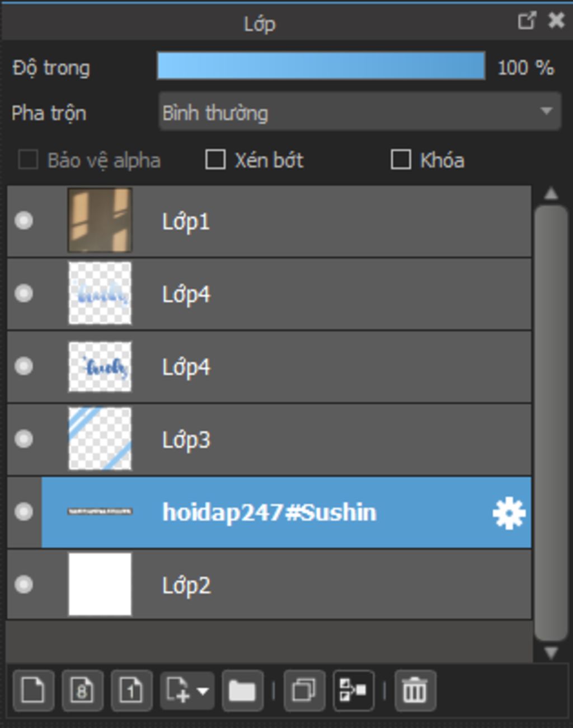Duplicate the selected layer
573x728 pixels.
304,690
